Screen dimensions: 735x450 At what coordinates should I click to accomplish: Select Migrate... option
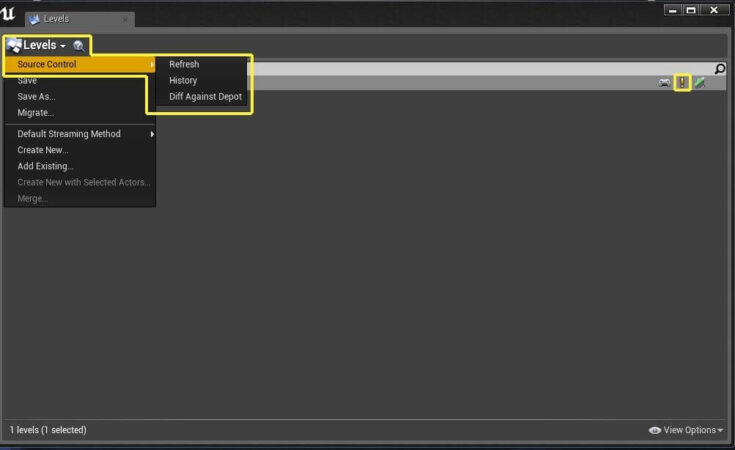pos(36,113)
